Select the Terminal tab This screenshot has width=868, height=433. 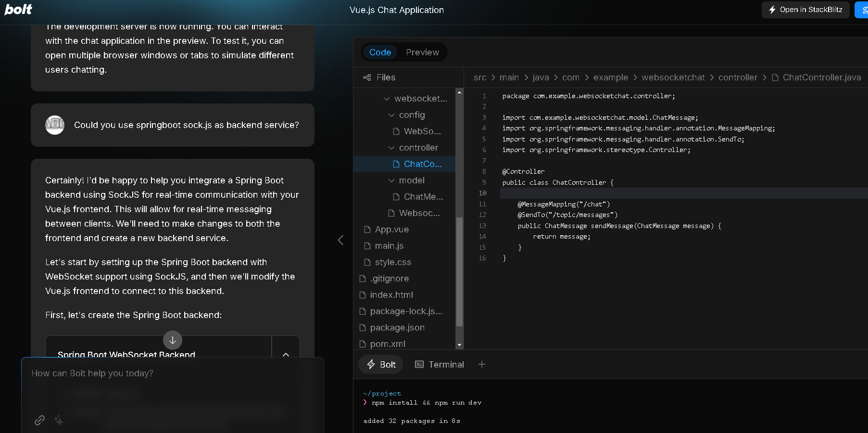click(440, 365)
